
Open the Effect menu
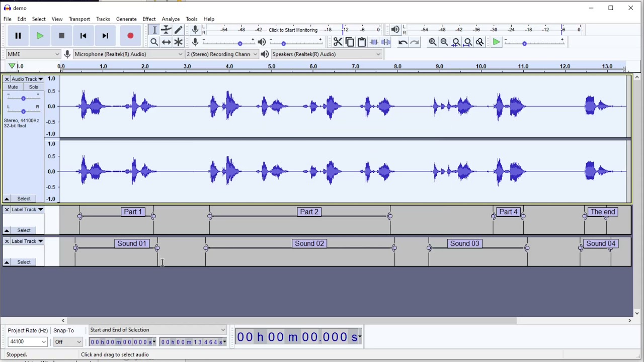pyautogui.click(x=149, y=19)
